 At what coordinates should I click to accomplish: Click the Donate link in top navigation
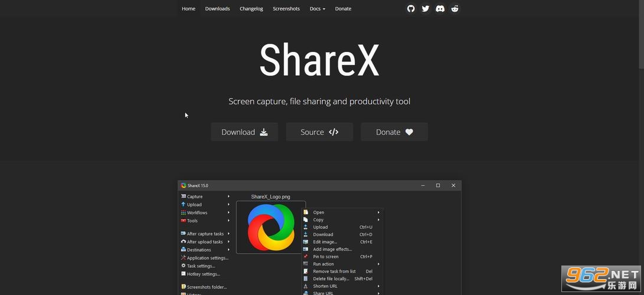[x=343, y=9]
